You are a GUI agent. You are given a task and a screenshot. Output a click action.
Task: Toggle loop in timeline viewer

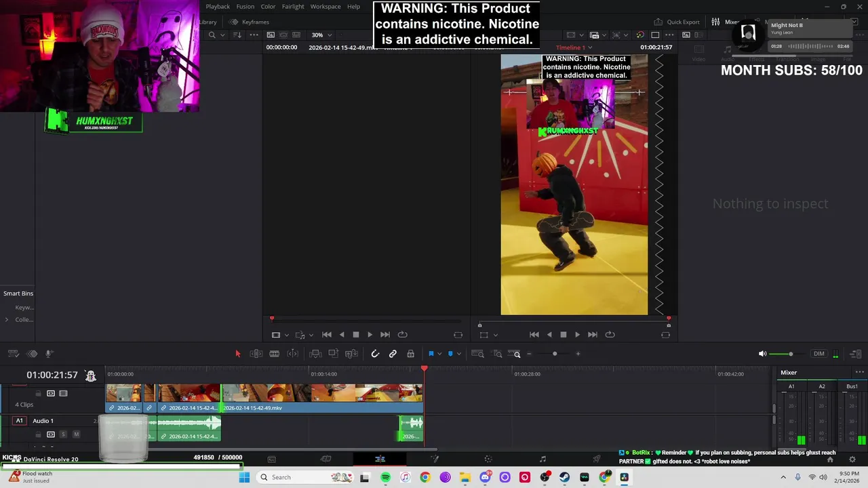pyautogui.click(x=610, y=334)
